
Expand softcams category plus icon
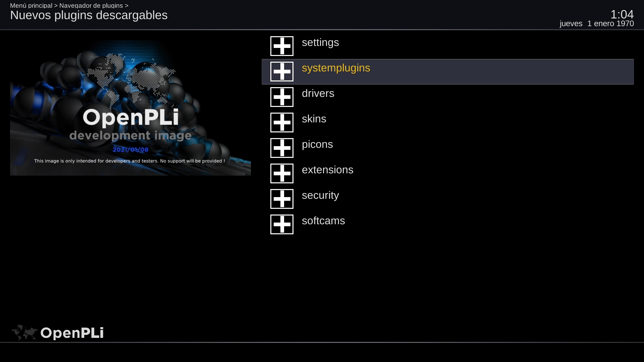coord(282,224)
